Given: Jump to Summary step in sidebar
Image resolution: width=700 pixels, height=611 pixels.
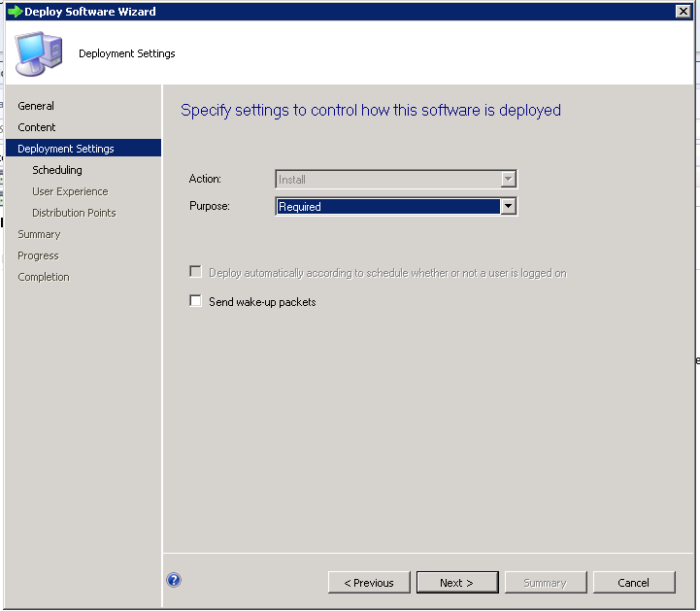Looking at the screenshot, I should point(39,234).
